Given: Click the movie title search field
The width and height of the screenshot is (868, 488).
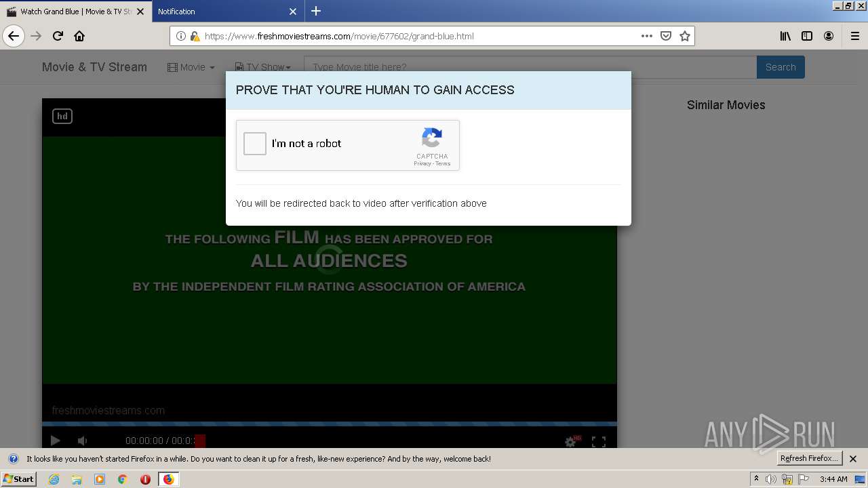Looking at the screenshot, I should coord(530,67).
